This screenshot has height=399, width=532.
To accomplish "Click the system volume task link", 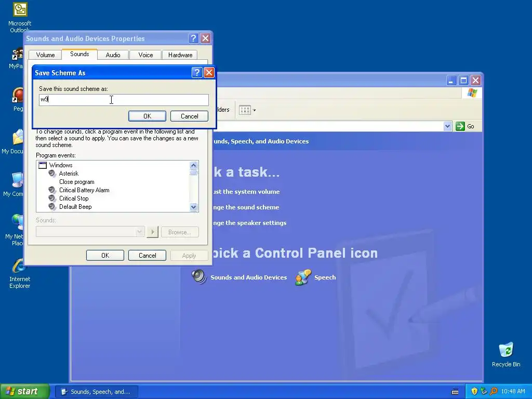I will point(246,192).
